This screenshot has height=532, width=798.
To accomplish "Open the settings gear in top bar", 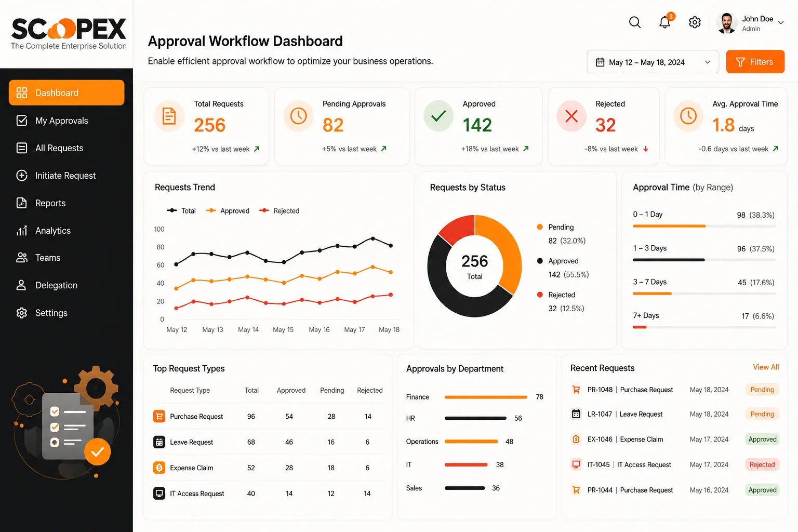I will (x=695, y=22).
